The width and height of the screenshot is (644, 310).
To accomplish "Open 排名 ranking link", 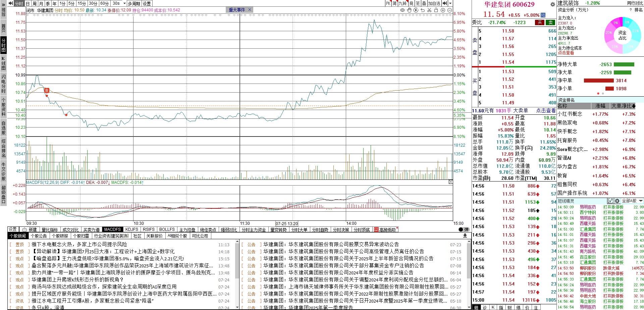I will click(x=639, y=10).
